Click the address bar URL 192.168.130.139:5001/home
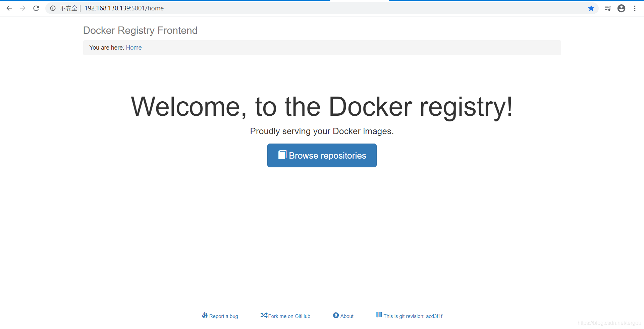 124,8
